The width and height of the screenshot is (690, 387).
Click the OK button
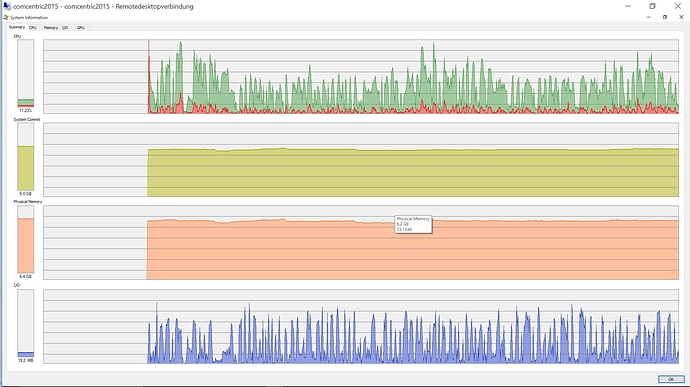pyautogui.click(x=671, y=379)
